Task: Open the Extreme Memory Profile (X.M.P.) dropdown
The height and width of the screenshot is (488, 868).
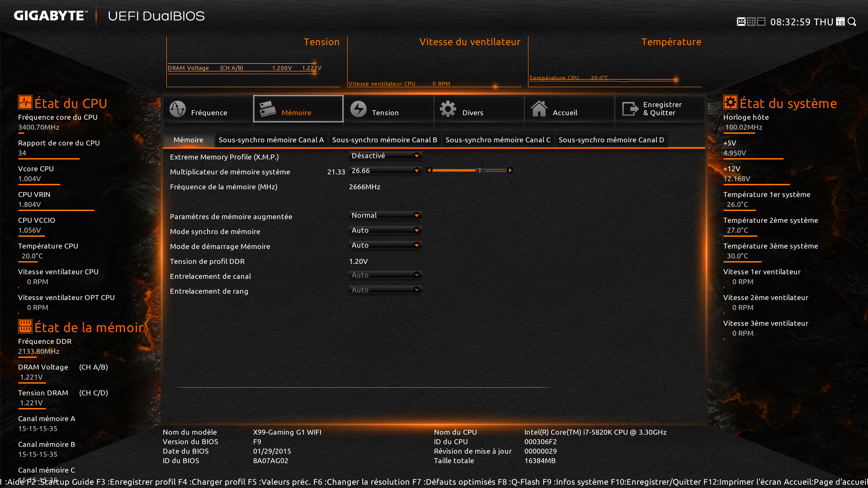Action: (386, 156)
